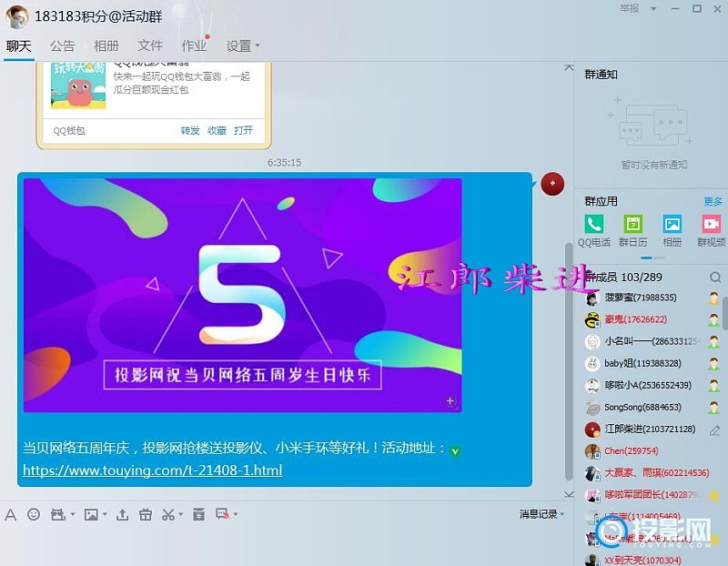The height and width of the screenshot is (566, 728).
Task: Open the touying.com activity link
Action: (152, 470)
